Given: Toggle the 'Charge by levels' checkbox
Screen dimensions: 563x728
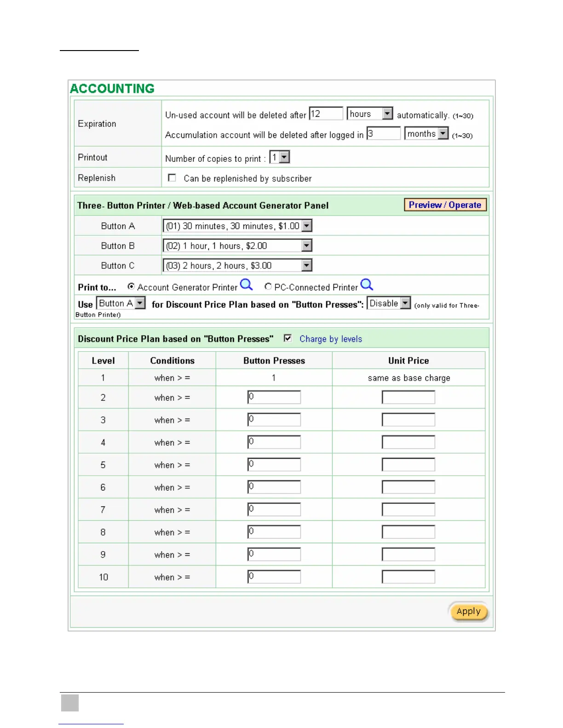Looking at the screenshot, I should pos(288,338).
